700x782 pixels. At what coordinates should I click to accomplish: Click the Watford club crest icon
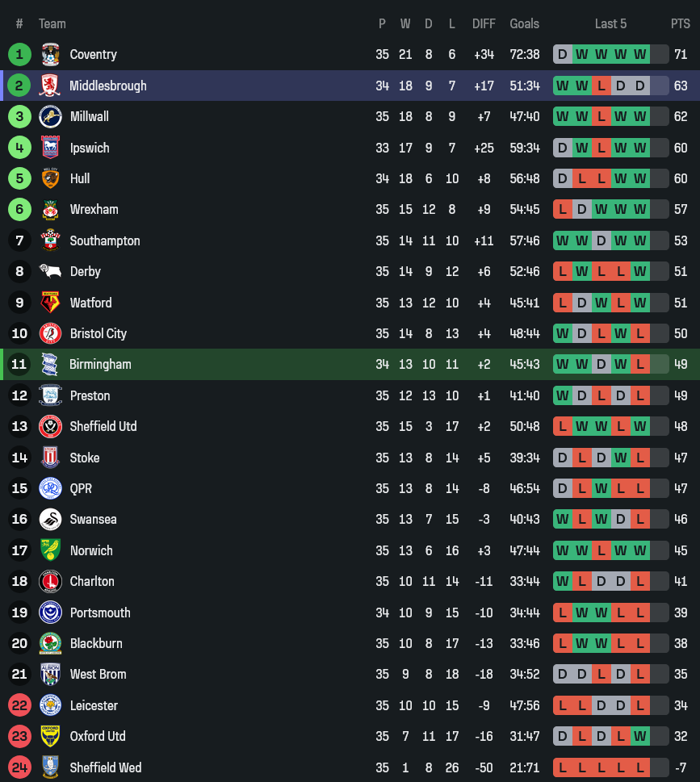(50, 303)
